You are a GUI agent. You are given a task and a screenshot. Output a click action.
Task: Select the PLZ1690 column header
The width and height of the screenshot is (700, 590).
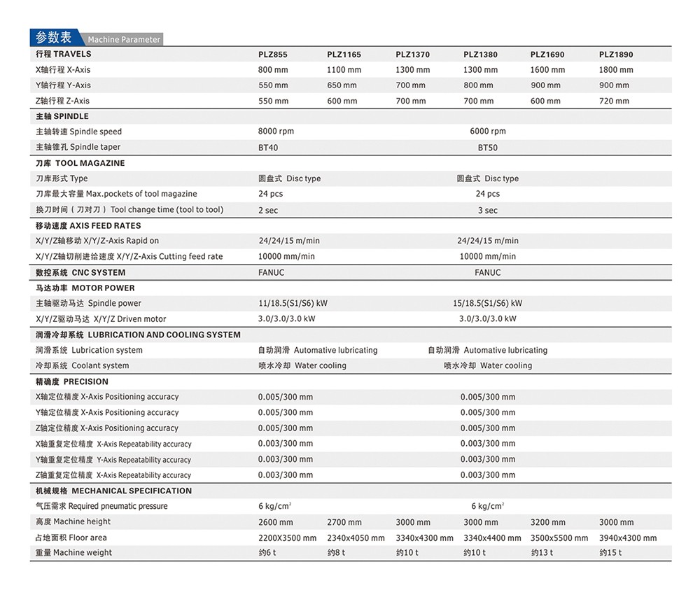pos(547,55)
